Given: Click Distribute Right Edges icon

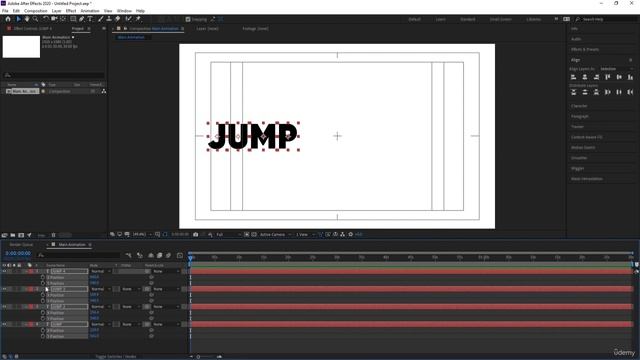Looking at the screenshot, I should point(630,92).
